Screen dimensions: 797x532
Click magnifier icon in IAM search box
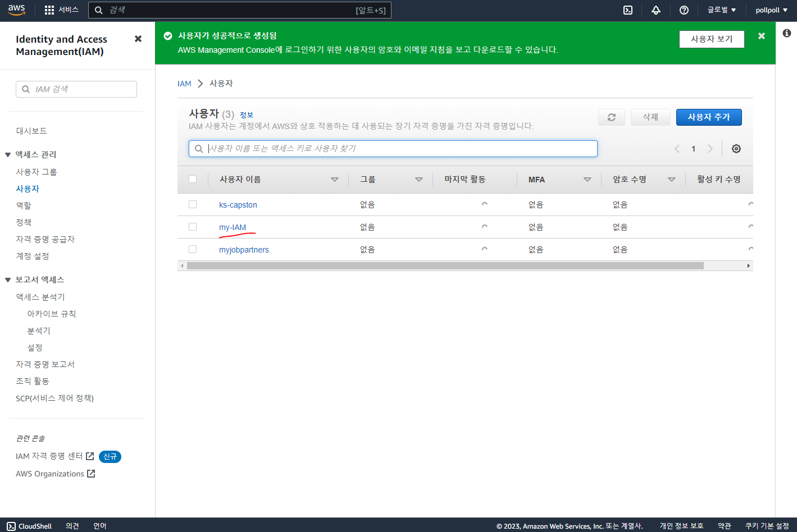click(26, 89)
